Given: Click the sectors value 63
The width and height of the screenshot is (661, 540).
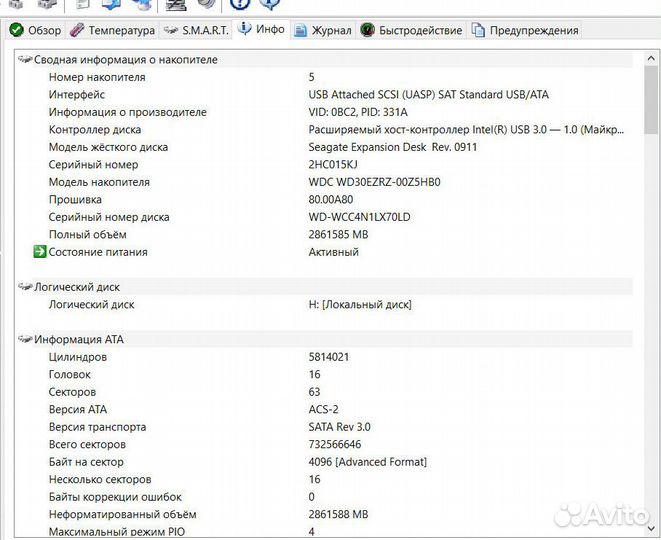Looking at the screenshot, I should point(314,392).
